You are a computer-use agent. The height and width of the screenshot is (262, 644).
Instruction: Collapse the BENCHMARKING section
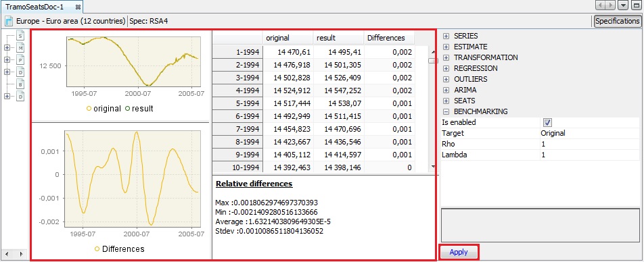click(x=446, y=111)
